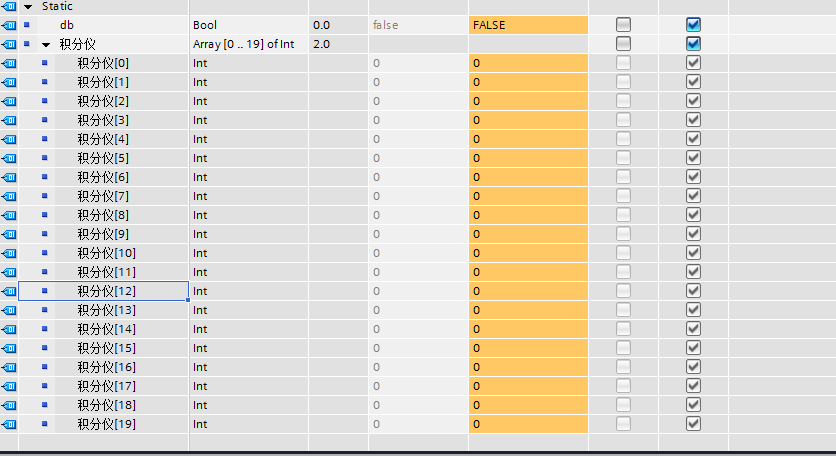The image size is (836, 456).
Task: Uncheck the ticked checkbox in the db row
Action: [x=693, y=24]
